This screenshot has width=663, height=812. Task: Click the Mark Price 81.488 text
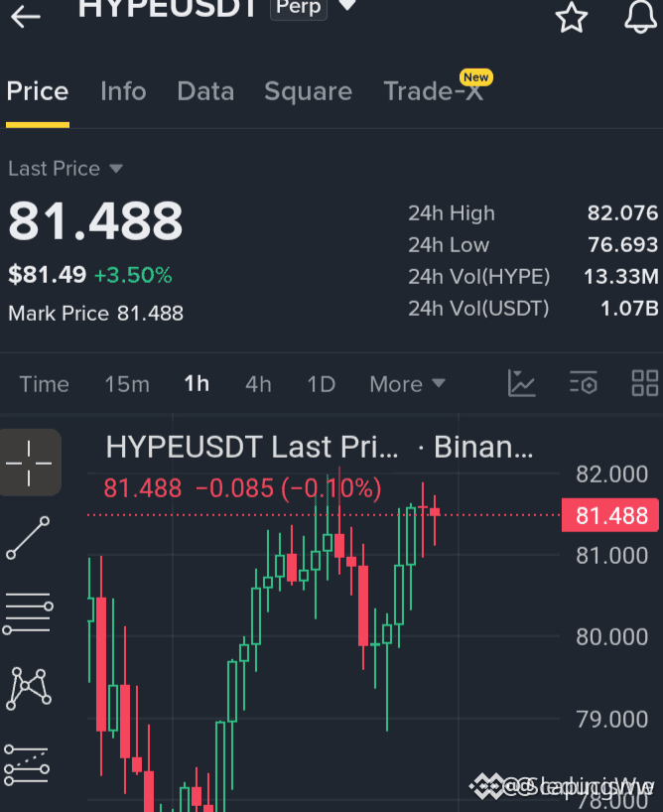tap(96, 314)
